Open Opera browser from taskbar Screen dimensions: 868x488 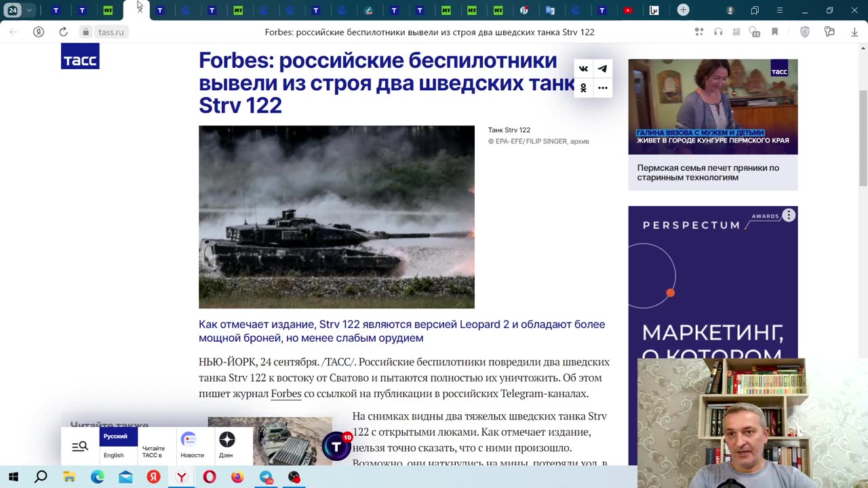pyautogui.click(x=210, y=477)
